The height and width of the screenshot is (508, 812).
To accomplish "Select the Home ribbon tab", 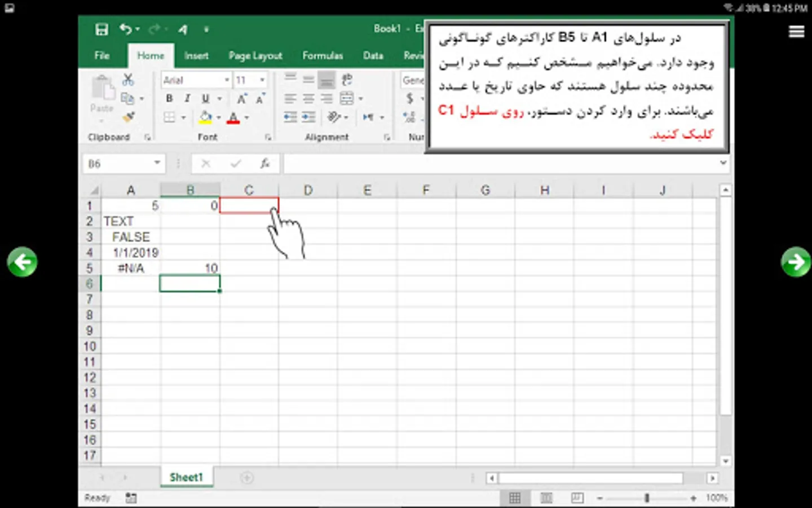I will 151,56.
